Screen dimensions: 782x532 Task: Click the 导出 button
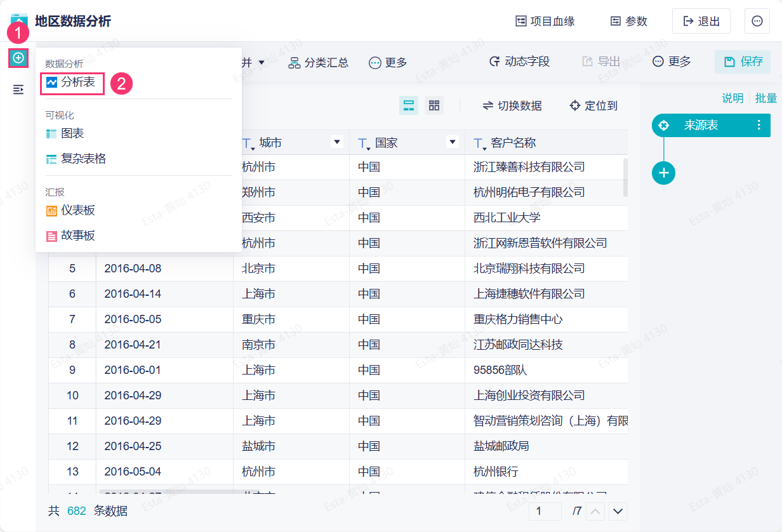click(600, 62)
